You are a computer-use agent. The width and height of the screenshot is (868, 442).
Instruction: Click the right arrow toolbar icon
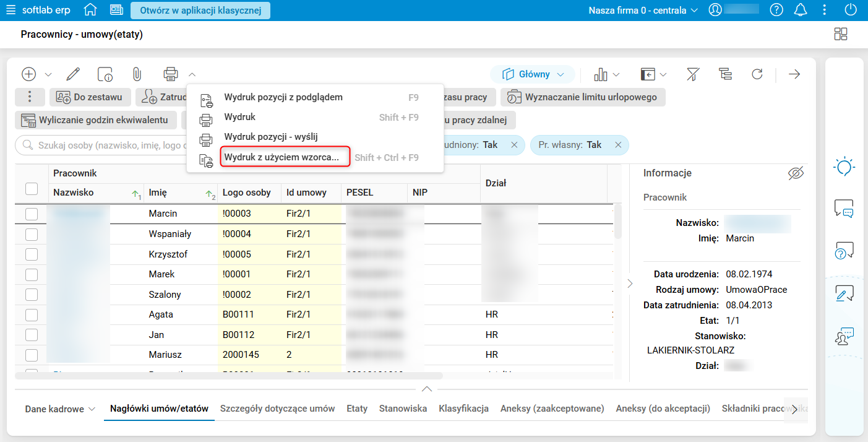tap(794, 74)
